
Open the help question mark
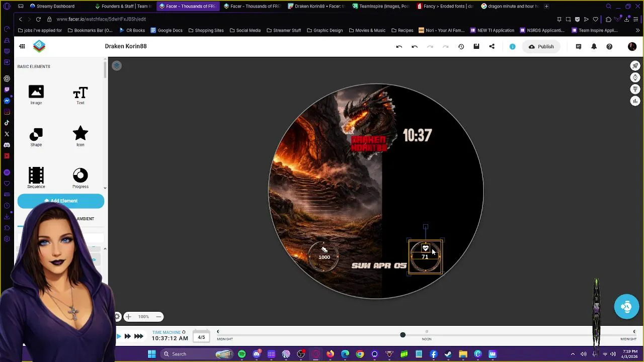point(610,47)
